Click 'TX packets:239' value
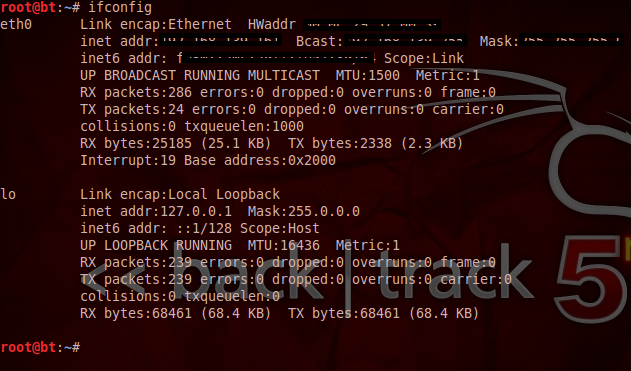Viewport: 631px width, 371px height. pos(136,279)
